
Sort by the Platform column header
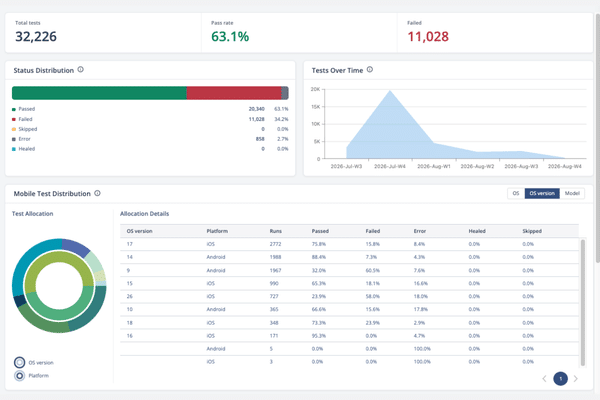[217, 231]
